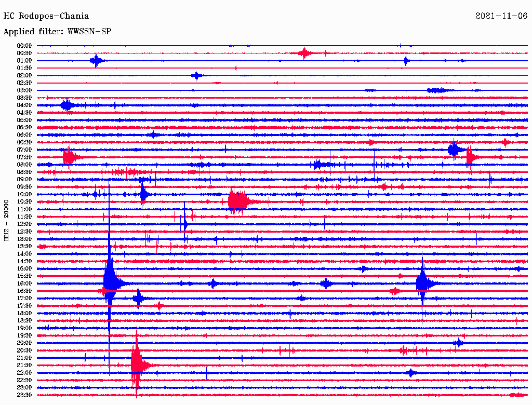Select the 06:00 time row label
532x405 pixels.
point(24,135)
